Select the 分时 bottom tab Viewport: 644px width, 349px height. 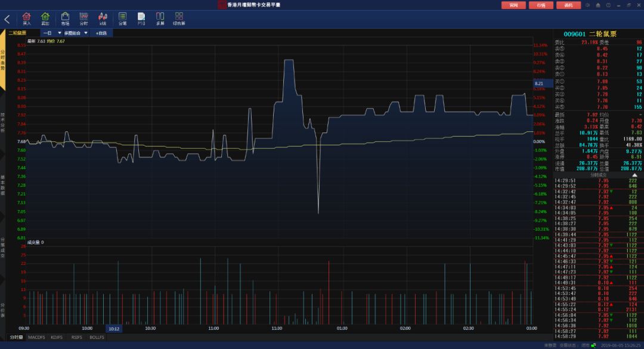coord(16,337)
